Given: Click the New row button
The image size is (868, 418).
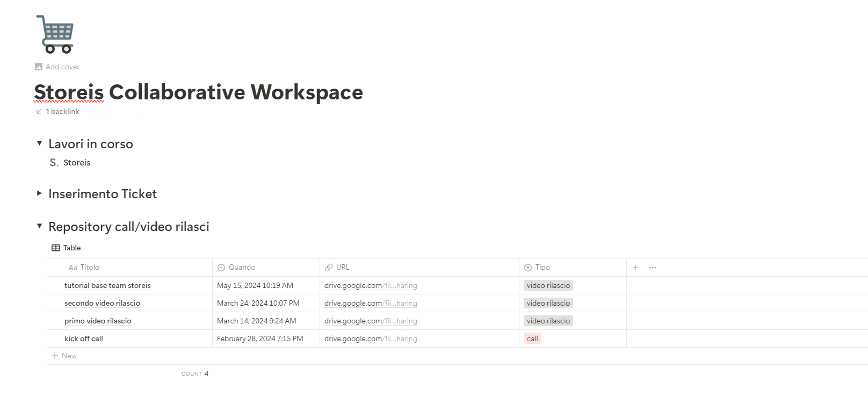Looking at the screenshot, I should coord(64,356).
